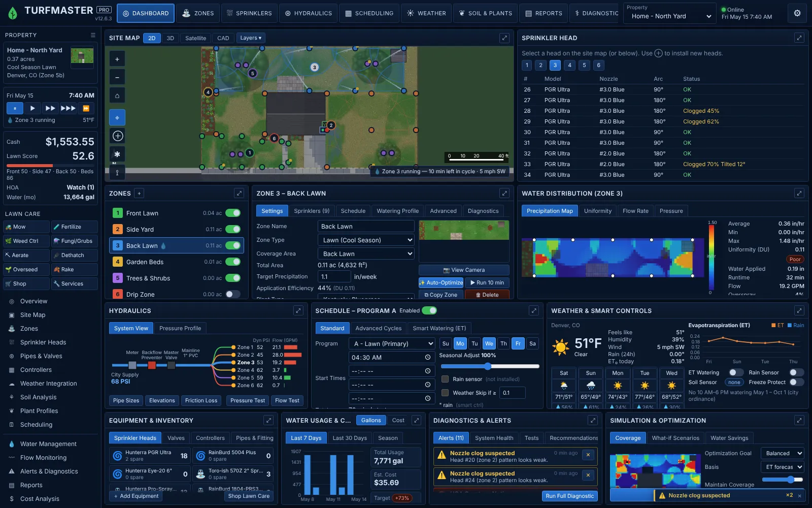Enable the ET Watering toggle
This screenshot has height=508, width=812.
[736, 372]
